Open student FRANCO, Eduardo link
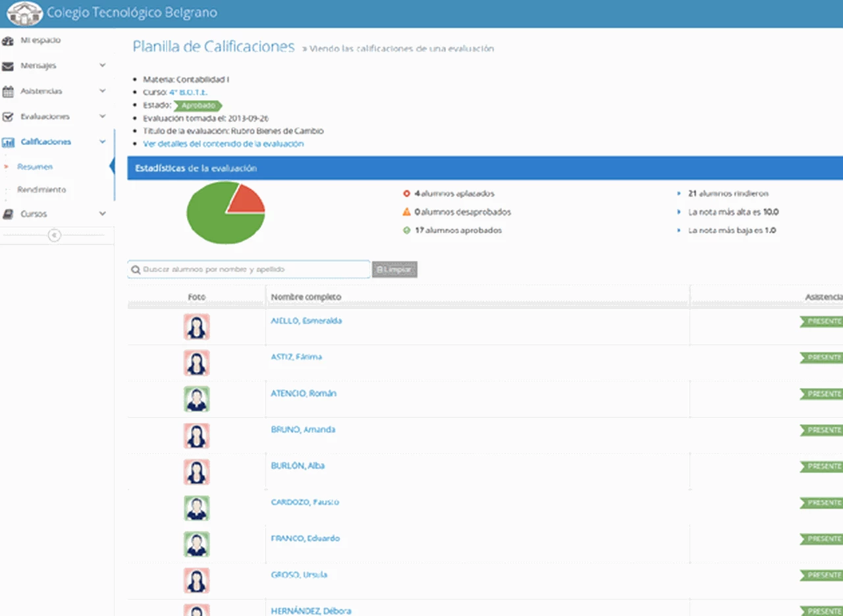 pos(306,538)
